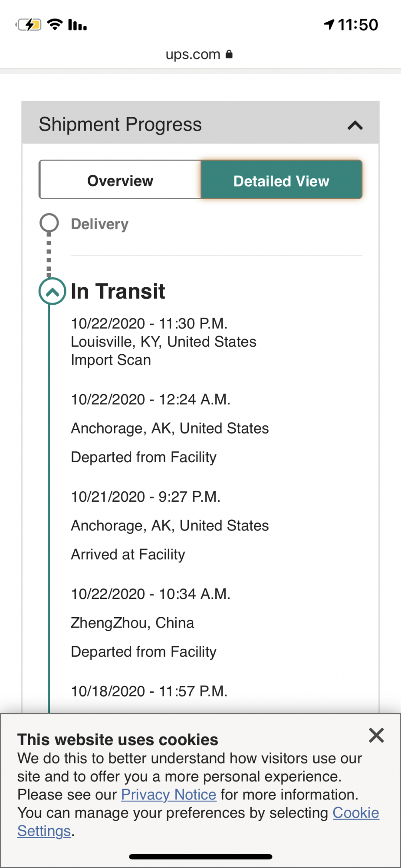The height and width of the screenshot is (868, 401).
Task: Click the Shipment Progress header title
Action: [x=120, y=125]
